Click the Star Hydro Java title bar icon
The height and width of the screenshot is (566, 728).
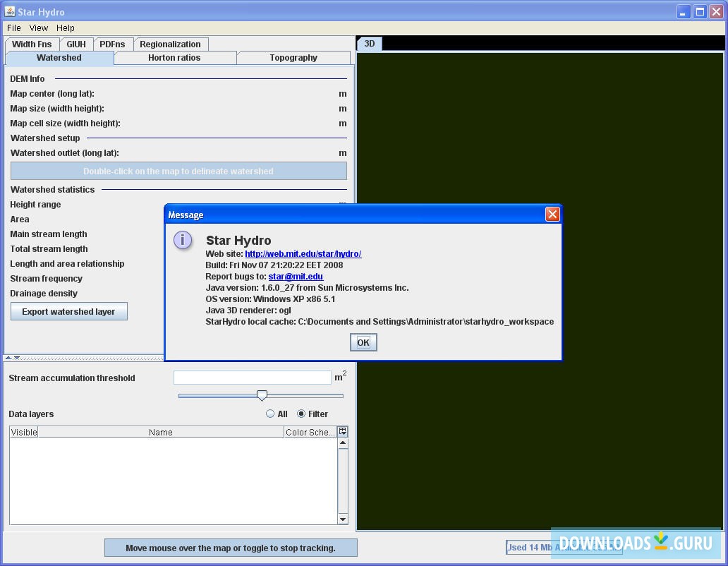(x=10, y=11)
